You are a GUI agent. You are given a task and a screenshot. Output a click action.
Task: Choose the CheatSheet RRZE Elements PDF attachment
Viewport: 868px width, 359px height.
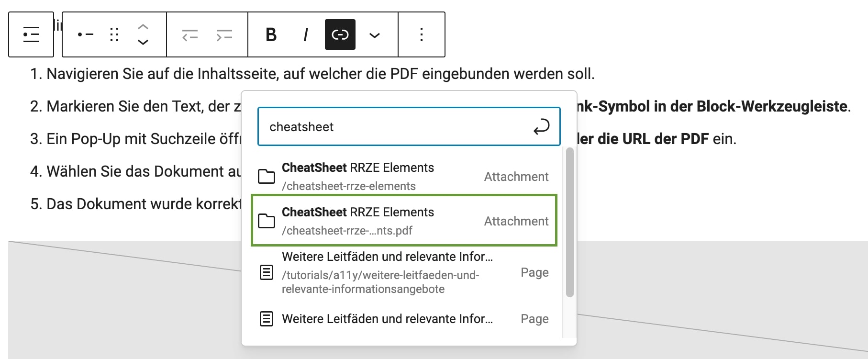tap(404, 221)
